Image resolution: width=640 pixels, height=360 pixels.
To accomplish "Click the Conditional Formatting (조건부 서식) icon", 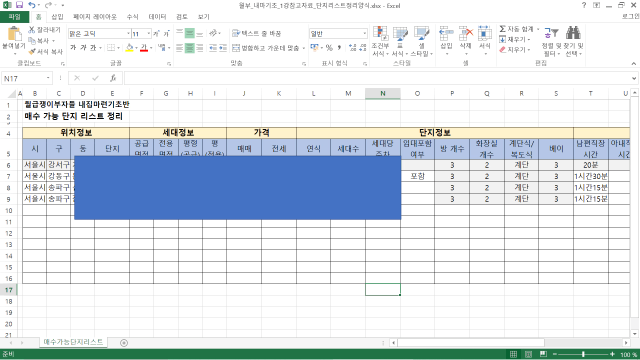I will [380, 34].
